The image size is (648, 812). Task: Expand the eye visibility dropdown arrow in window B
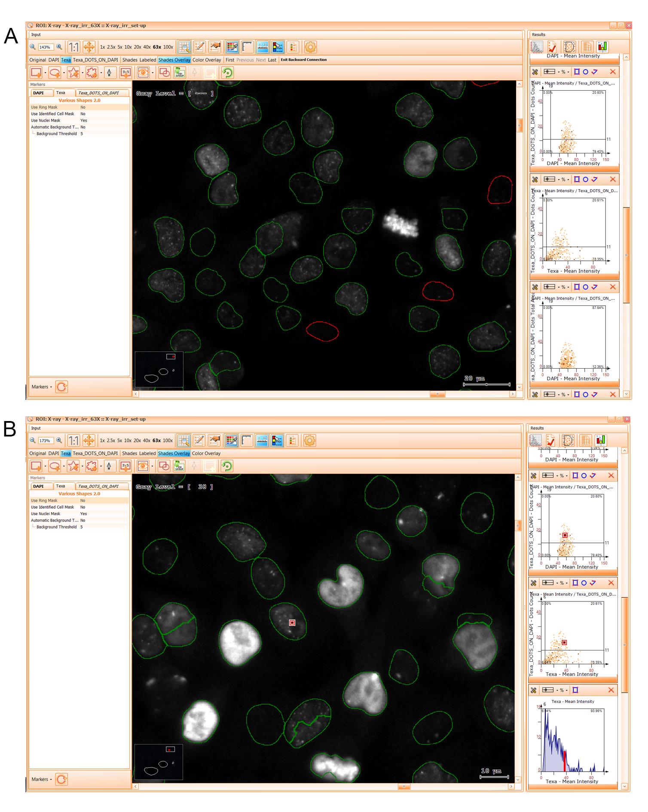pos(152,466)
